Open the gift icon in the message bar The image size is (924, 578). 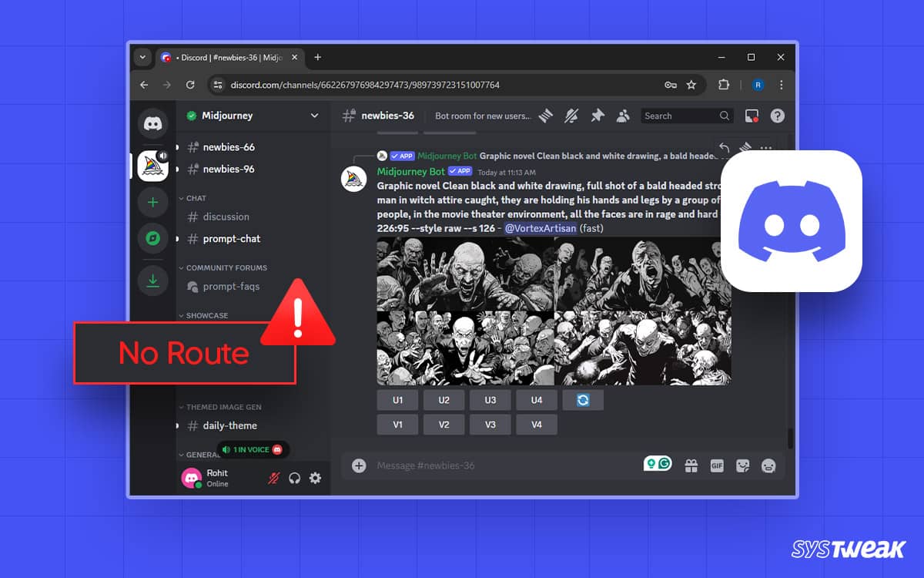click(691, 465)
